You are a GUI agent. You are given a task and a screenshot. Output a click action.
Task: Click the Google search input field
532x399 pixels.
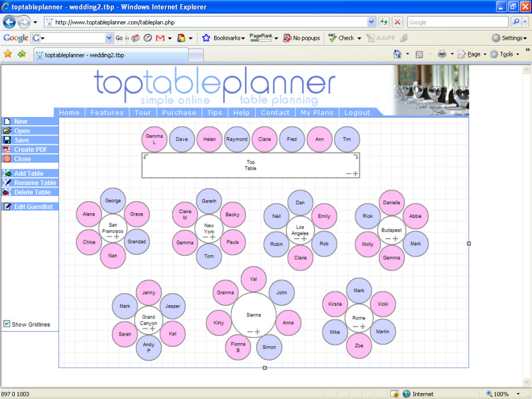point(458,22)
